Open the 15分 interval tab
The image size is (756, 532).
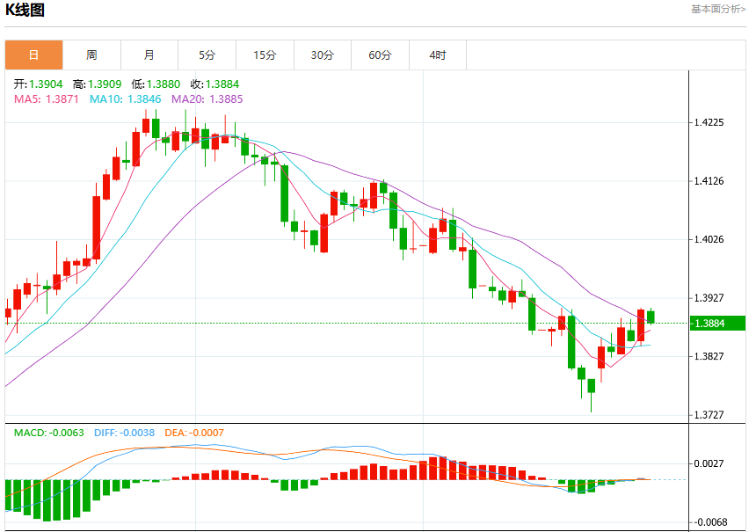click(x=265, y=55)
